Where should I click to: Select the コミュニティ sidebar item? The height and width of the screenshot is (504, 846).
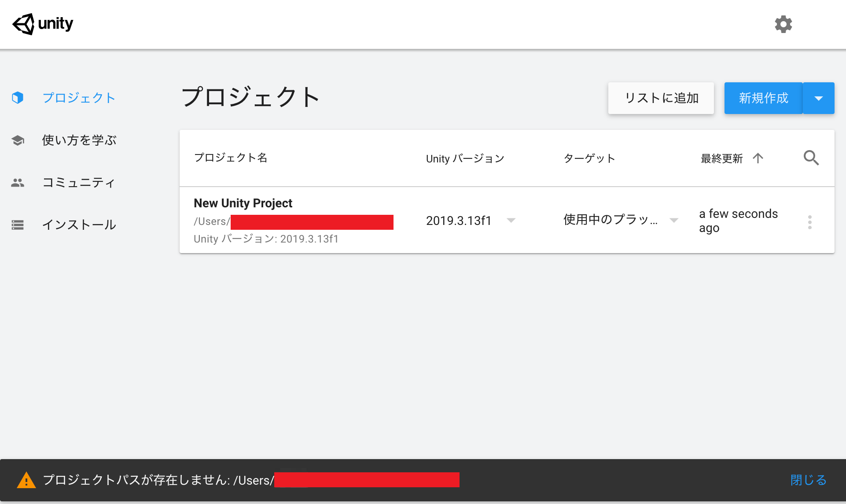(x=79, y=183)
